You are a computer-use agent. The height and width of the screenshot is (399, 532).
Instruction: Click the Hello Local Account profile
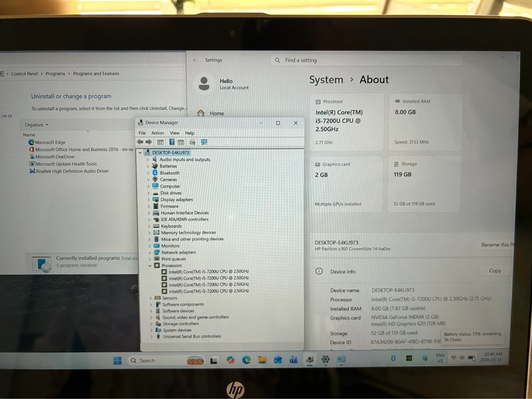tap(224, 84)
